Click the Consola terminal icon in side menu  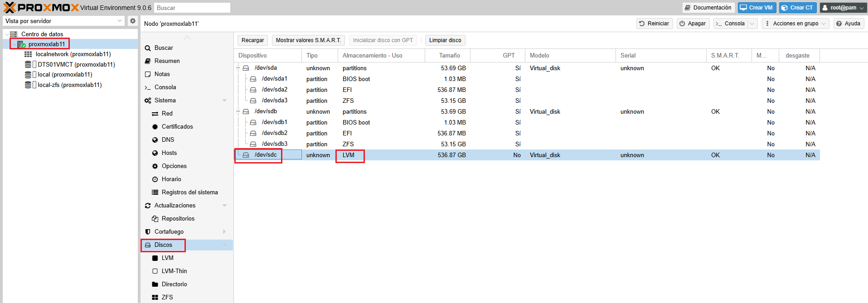pos(148,87)
